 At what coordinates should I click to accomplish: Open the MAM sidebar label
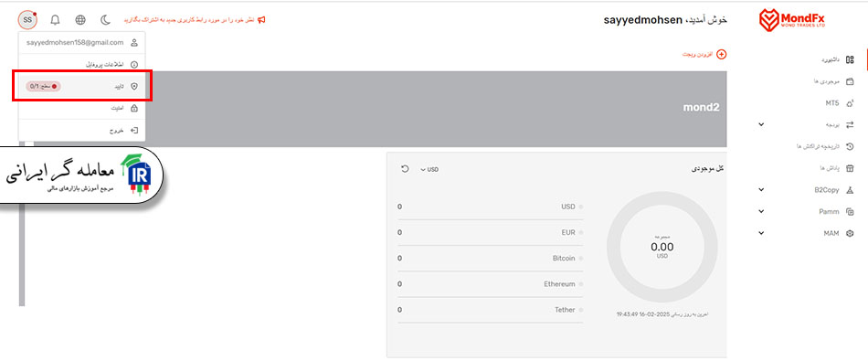[x=831, y=233]
